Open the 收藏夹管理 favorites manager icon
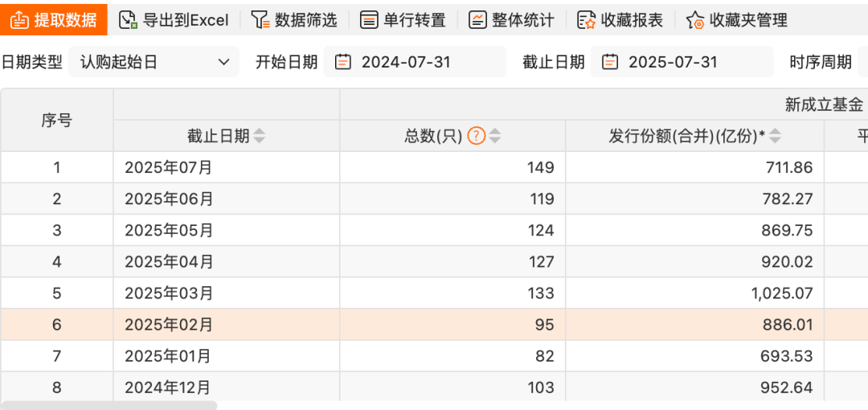This screenshot has height=410, width=868. [694, 20]
